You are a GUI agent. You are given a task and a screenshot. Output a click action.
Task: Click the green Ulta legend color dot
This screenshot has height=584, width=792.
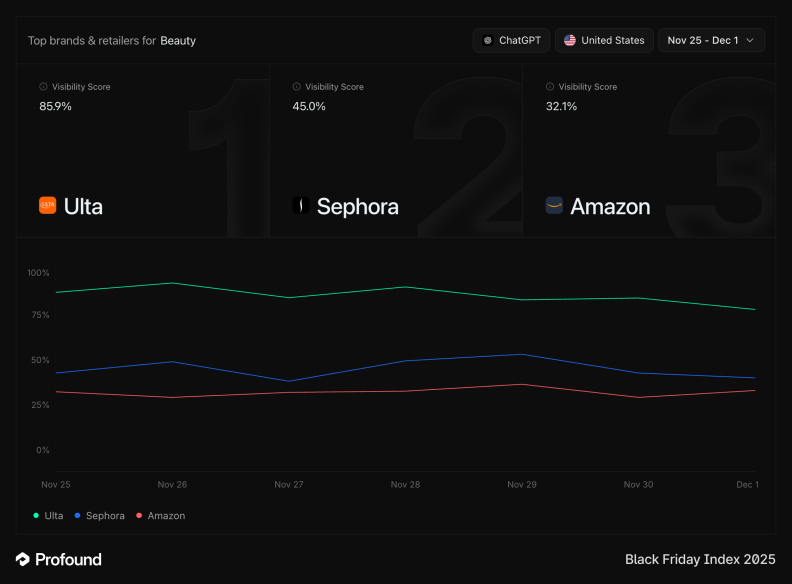point(36,516)
